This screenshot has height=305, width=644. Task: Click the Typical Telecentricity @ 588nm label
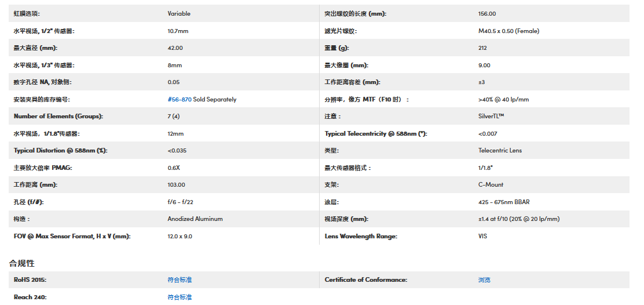tap(375, 134)
